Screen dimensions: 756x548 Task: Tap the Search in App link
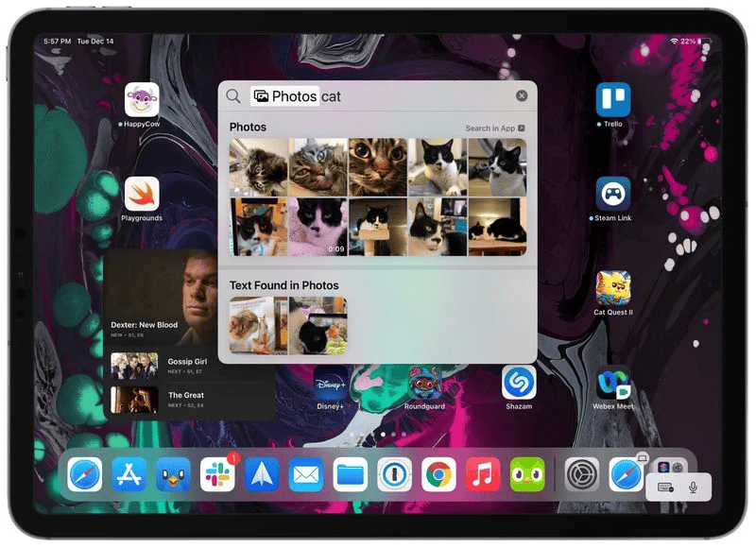pos(494,128)
